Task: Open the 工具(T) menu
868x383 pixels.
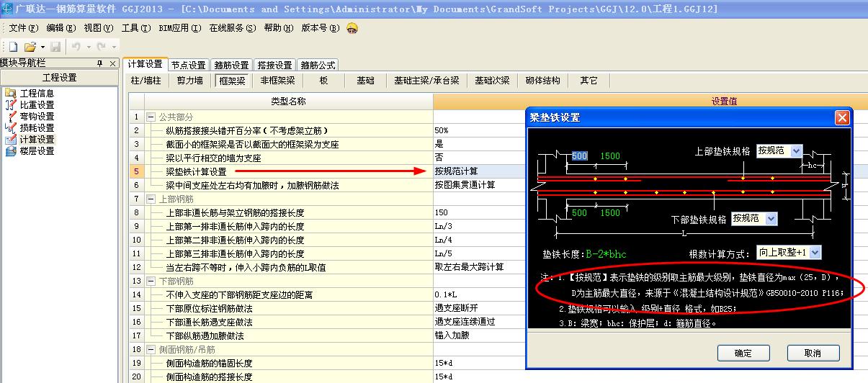Action: pos(136,28)
